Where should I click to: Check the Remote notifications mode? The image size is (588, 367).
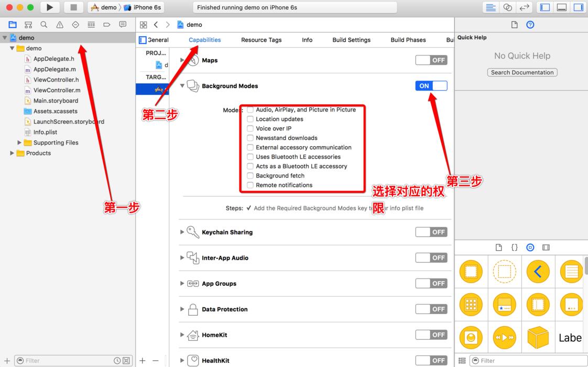250,185
